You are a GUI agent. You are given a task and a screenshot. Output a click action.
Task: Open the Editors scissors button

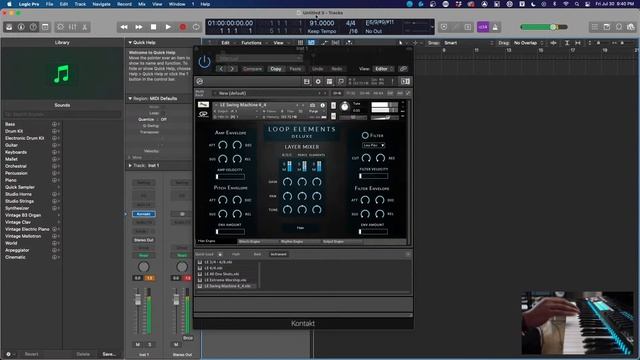[84, 27]
